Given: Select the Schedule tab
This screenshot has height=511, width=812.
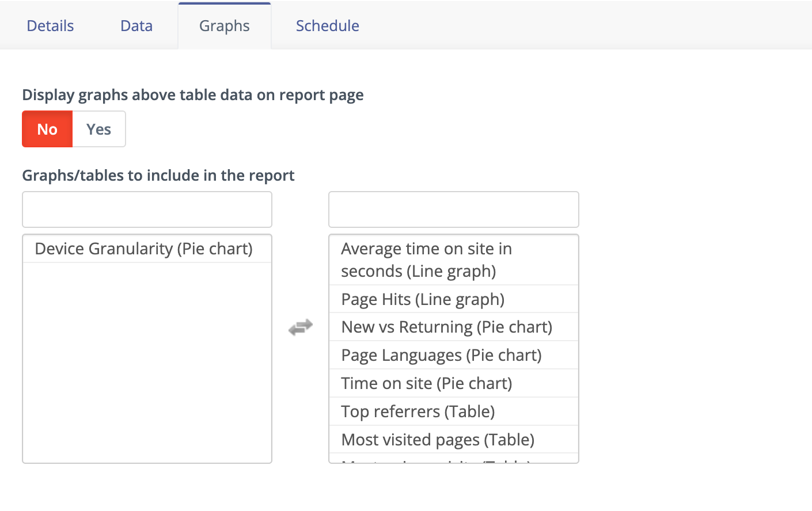Looking at the screenshot, I should pos(327,25).
